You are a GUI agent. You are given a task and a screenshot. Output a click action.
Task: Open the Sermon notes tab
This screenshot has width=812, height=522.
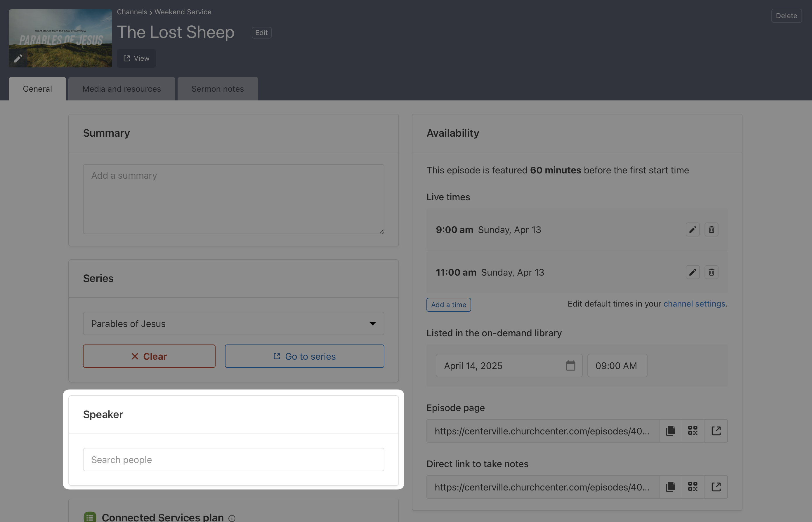[217, 89]
